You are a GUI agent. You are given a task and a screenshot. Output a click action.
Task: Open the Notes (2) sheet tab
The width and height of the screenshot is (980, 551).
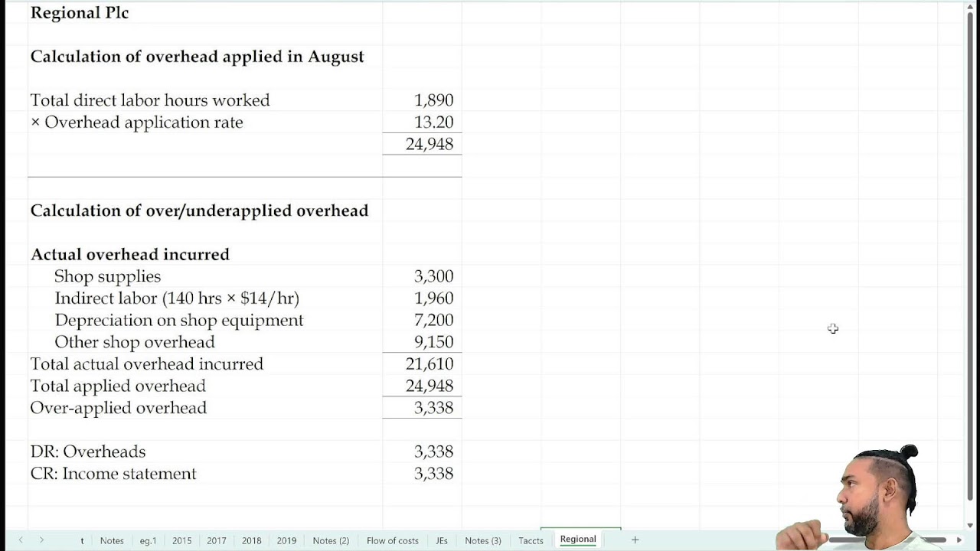[331, 540]
